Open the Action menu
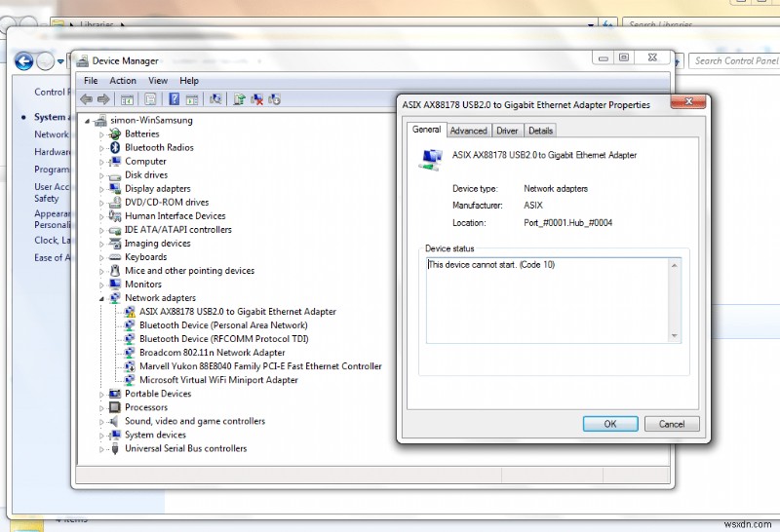Image resolution: width=780 pixels, height=532 pixels. [123, 81]
